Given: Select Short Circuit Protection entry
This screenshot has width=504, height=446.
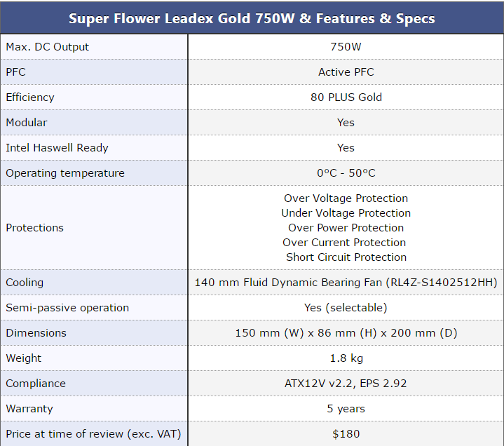Looking at the screenshot, I should (346, 257).
